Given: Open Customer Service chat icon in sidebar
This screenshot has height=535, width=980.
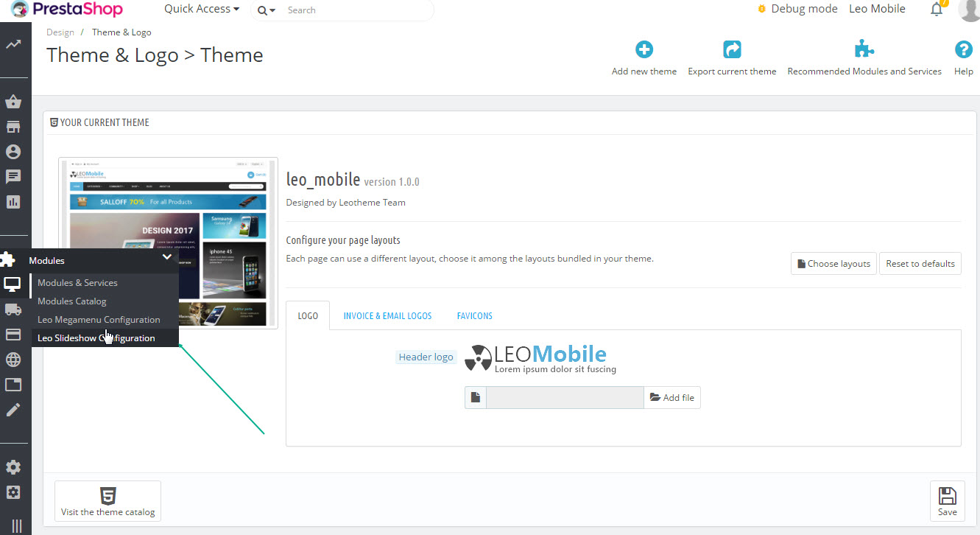Looking at the screenshot, I should [x=13, y=177].
